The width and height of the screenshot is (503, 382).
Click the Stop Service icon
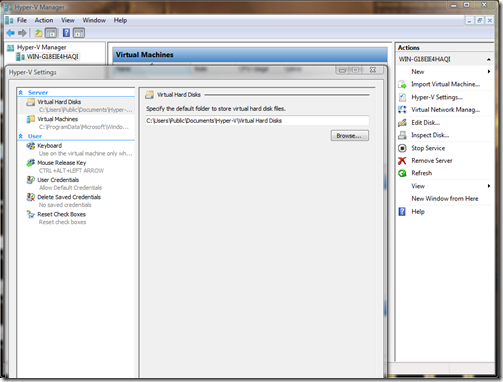402,148
